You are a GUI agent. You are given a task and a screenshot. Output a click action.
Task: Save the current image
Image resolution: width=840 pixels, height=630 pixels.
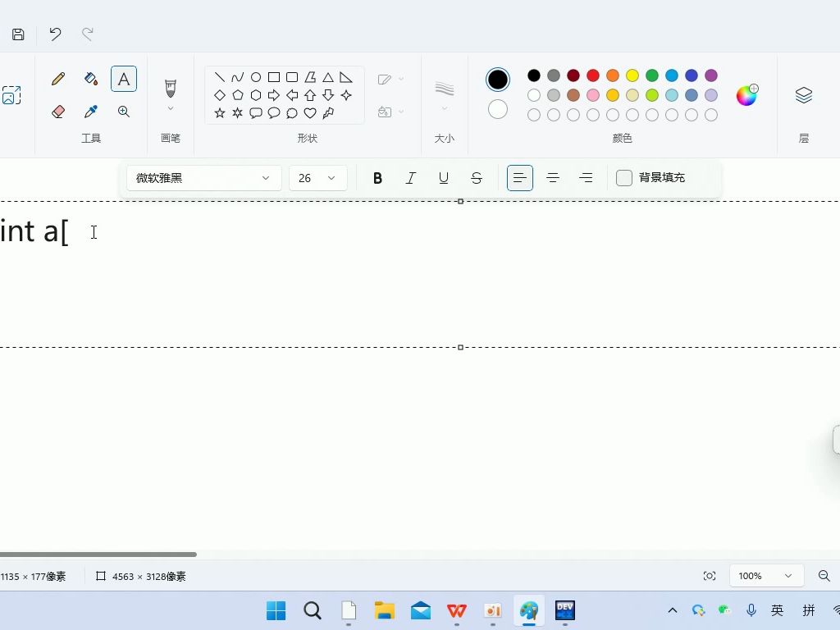click(x=16, y=34)
